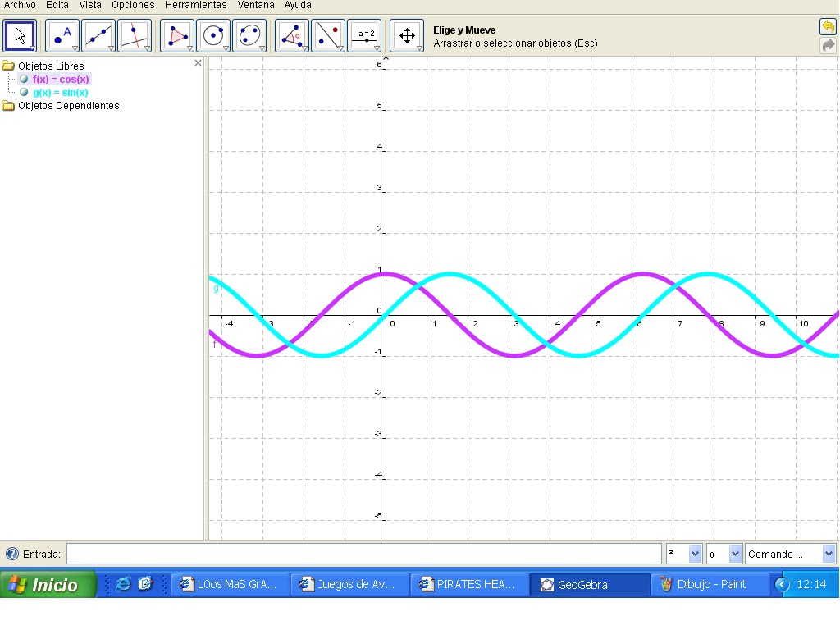Image resolution: width=840 pixels, height=630 pixels.
Task: Switch to PIRATES HEA... taskbar window
Action: click(469, 584)
